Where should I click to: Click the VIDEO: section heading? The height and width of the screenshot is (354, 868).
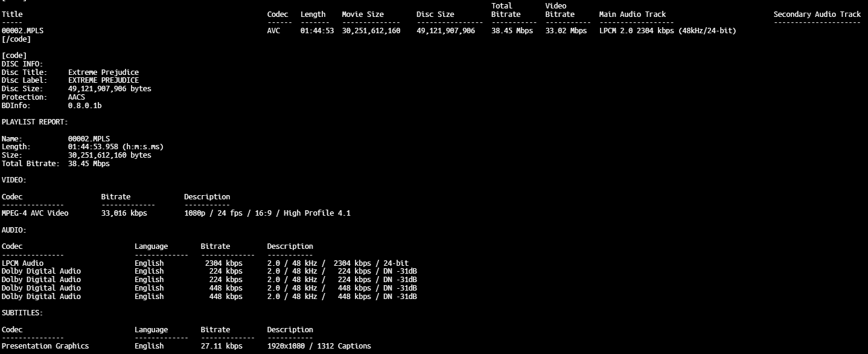coord(14,179)
